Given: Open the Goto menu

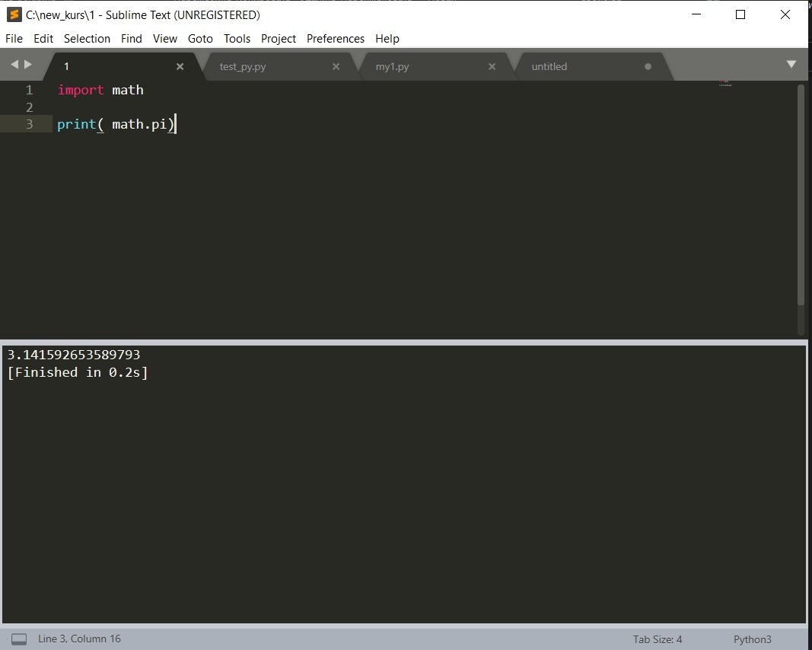Looking at the screenshot, I should 200,38.
